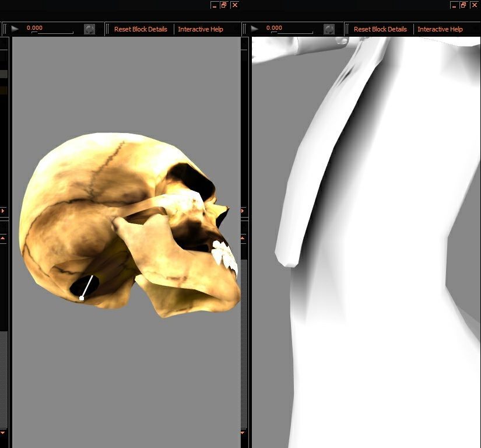The width and height of the screenshot is (481, 448).
Task: Click the animation time slider in body window
Action: [292, 32]
